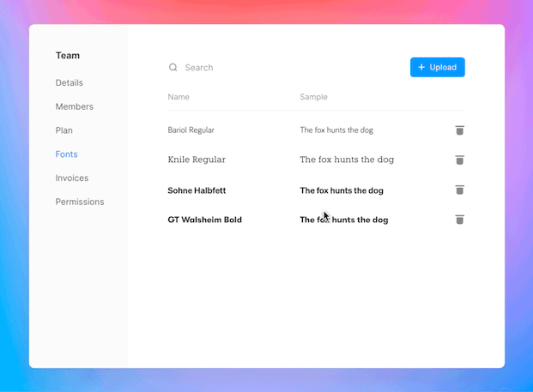533x392 pixels.
Task: Open the Invoices section
Action: [72, 178]
